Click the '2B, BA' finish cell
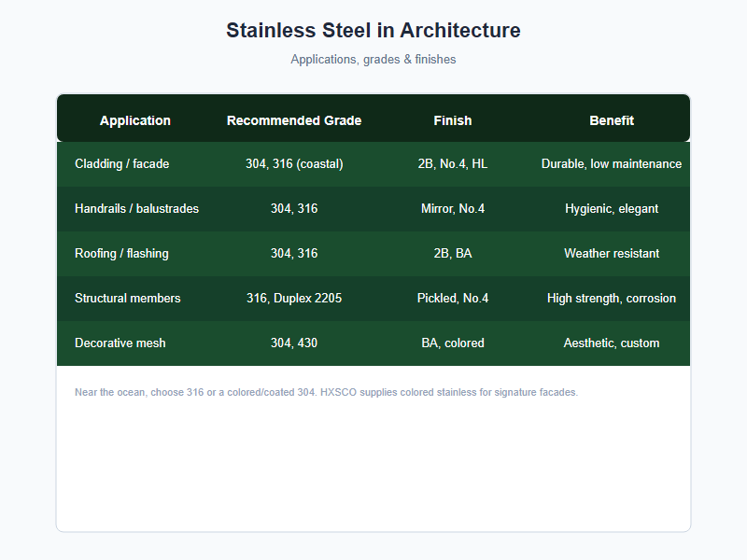The height and width of the screenshot is (560, 747). 453,253
